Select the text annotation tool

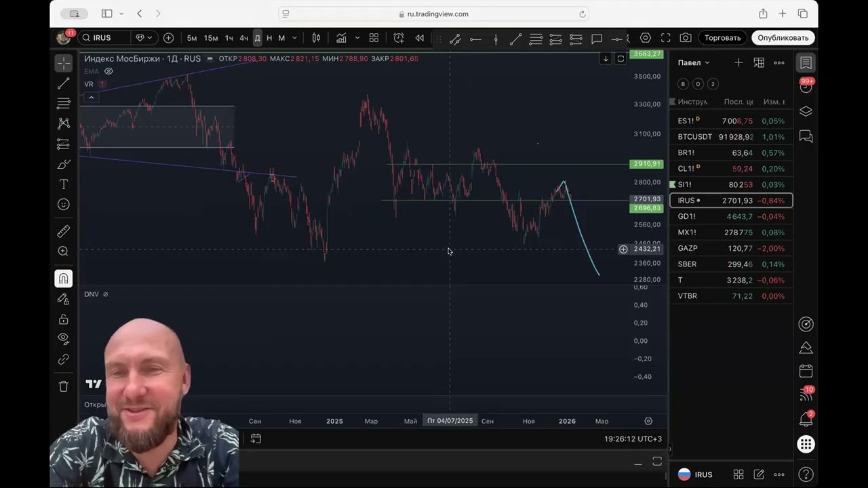64,184
